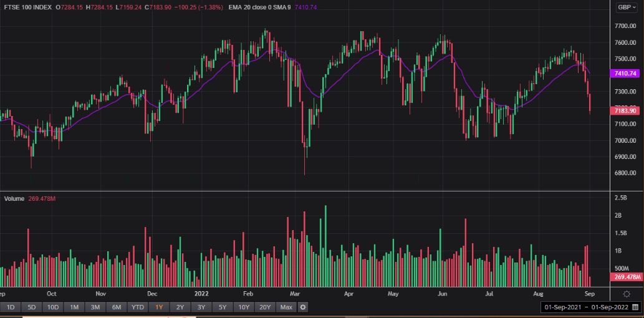Click the 269.478M volume value beside Volume
The height and width of the screenshot is (318, 644).
tap(42, 199)
